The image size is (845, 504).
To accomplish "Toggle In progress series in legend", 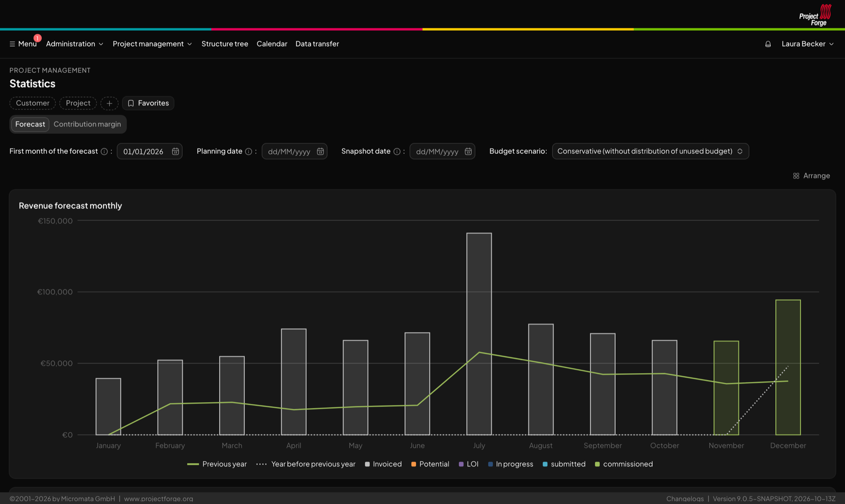I will pos(511,464).
